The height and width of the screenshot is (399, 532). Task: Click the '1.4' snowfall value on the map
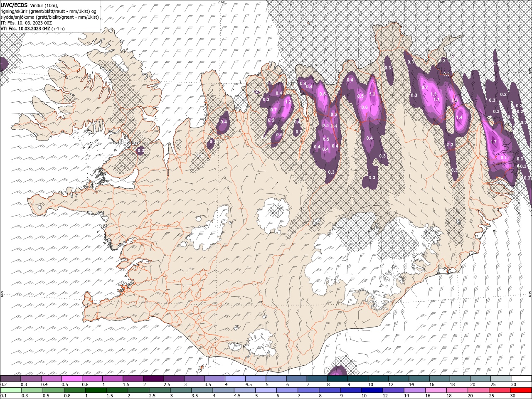[459, 118]
